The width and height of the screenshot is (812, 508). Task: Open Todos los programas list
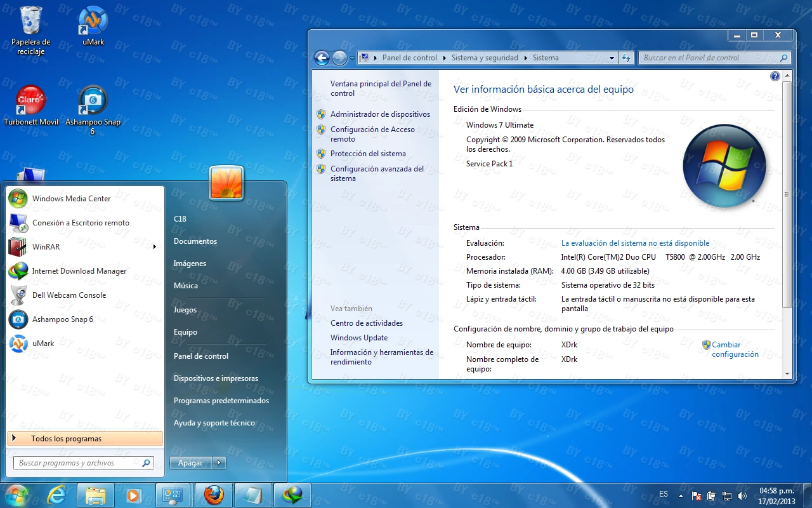tap(66, 439)
